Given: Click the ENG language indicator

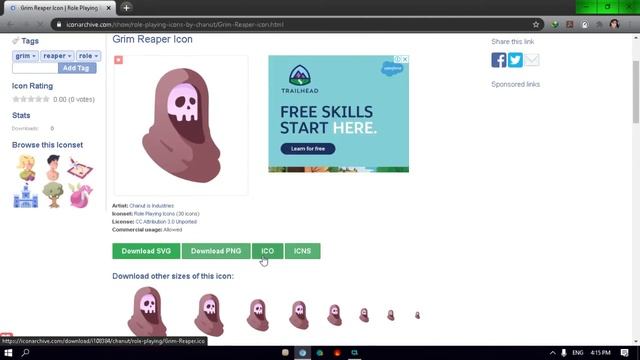Looking at the screenshot, I should (x=578, y=353).
